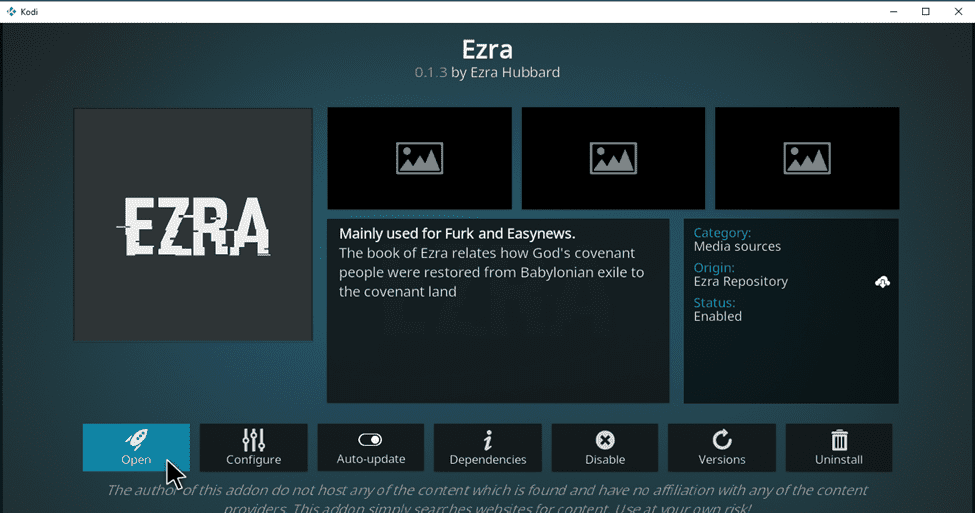View addon Dependencies
The width and height of the screenshot is (975, 513).
pos(488,448)
